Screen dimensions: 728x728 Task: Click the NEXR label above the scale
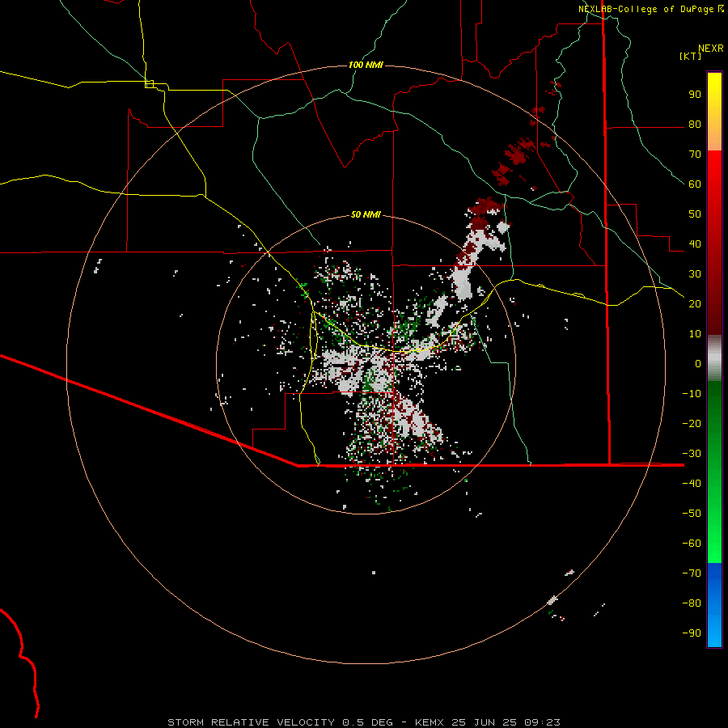coord(710,49)
